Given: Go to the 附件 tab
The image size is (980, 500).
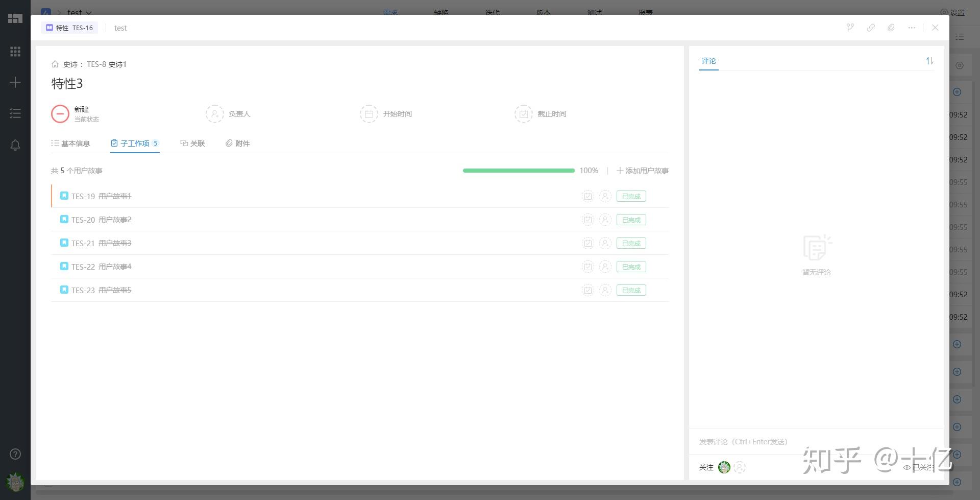Looking at the screenshot, I should coord(237,143).
